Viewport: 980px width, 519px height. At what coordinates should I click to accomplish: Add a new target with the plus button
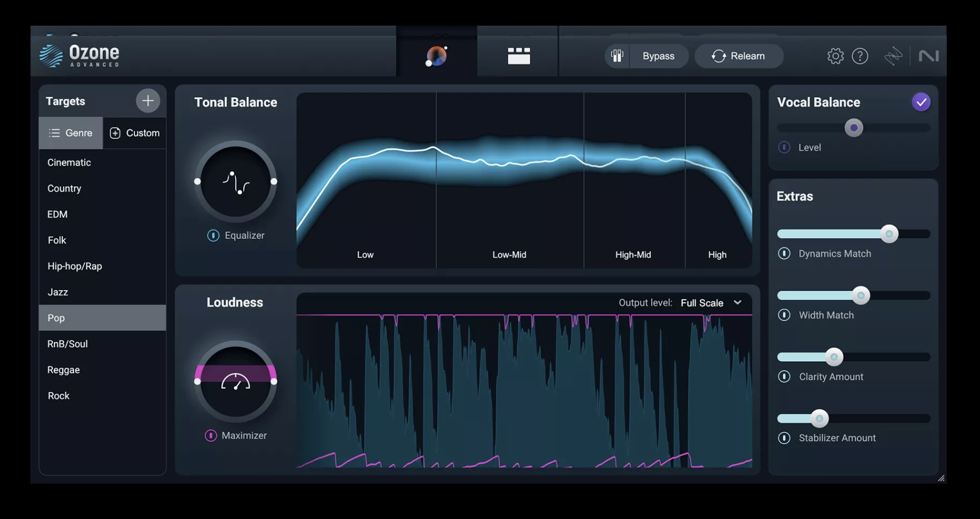point(148,101)
